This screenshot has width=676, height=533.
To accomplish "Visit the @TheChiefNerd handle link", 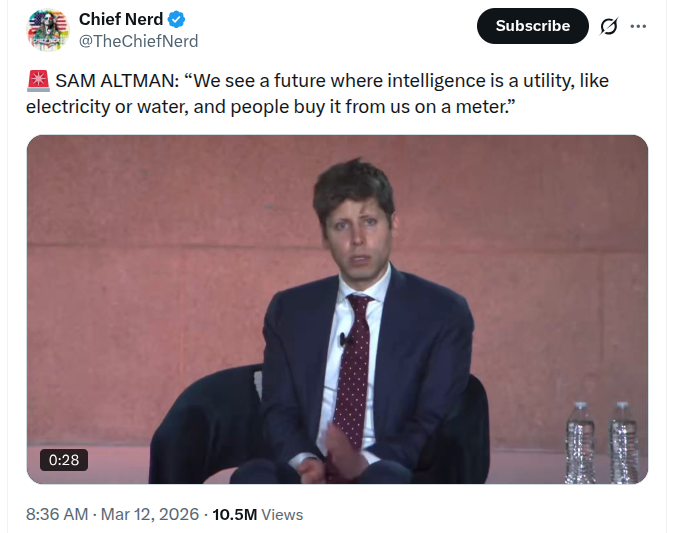I will click(138, 41).
